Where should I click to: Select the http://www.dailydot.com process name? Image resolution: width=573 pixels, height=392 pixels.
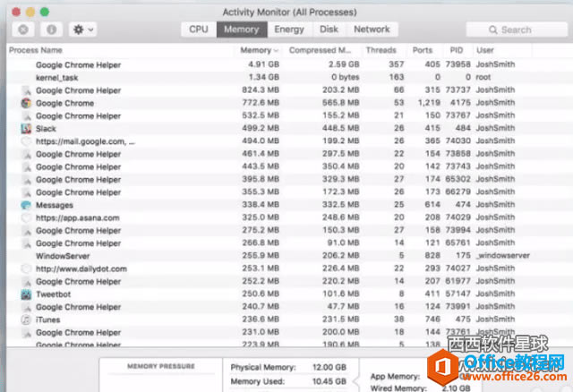coord(81,268)
